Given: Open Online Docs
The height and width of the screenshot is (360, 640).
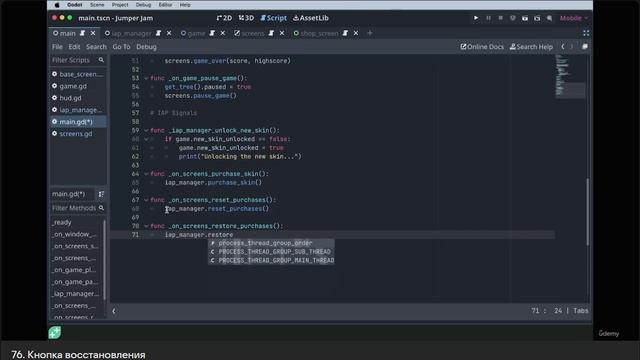Looking at the screenshot, I should (482, 47).
